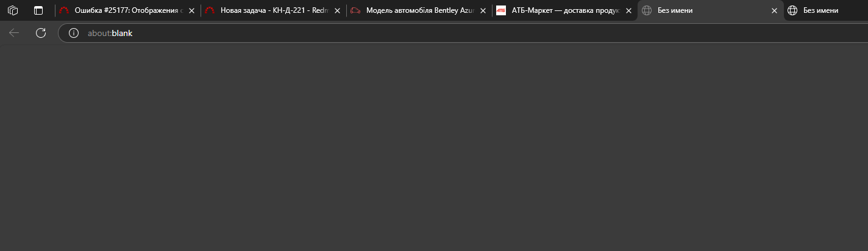
Task: Click the red car favicon on Bentley tab
Action: 355,10
